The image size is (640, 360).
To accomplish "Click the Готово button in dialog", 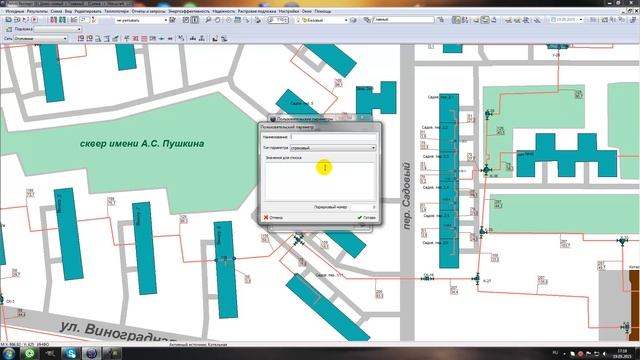I will (367, 218).
